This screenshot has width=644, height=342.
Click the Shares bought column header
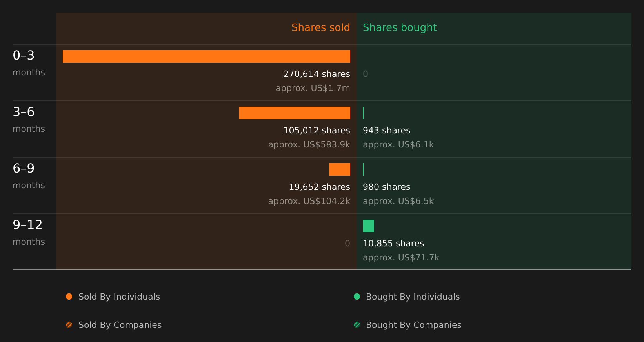pyautogui.click(x=400, y=27)
